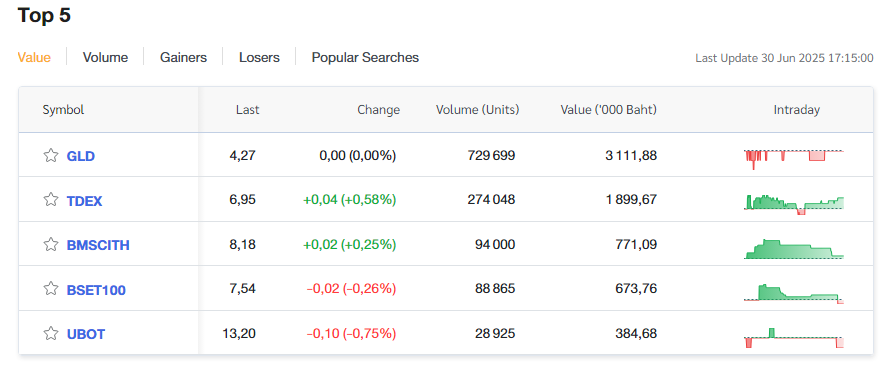Click the change value −0,10 (−0,75%)
The image size is (883, 365).
tap(351, 333)
